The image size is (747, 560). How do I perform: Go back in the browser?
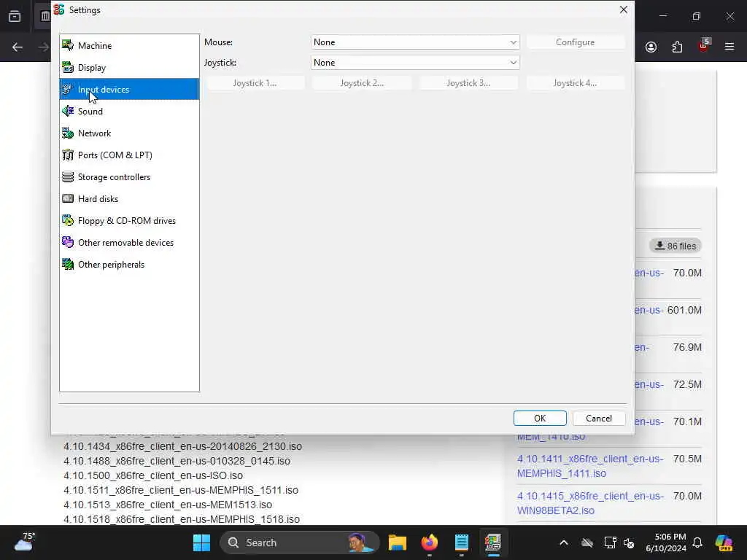18,47
